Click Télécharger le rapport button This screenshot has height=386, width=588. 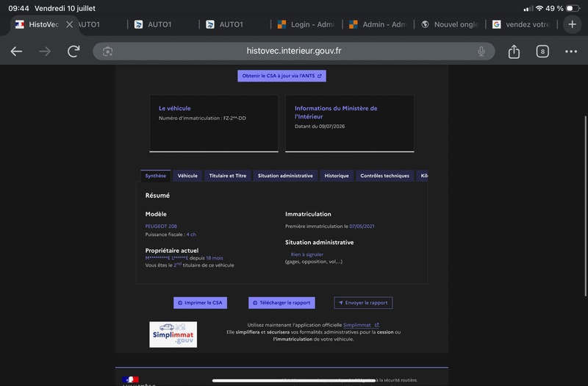coord(282,303)
